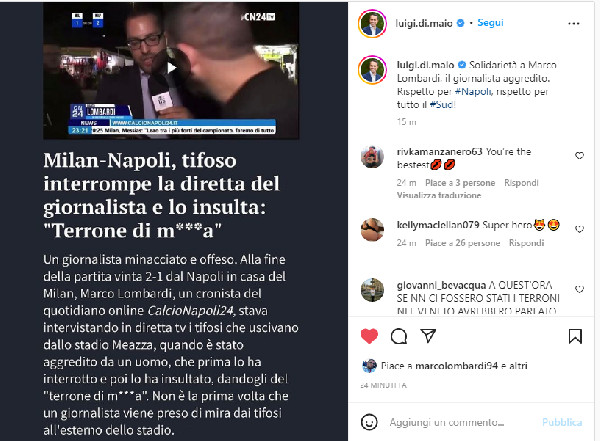Open luigi.di.maio header profile picture

(x=372, y=24)
